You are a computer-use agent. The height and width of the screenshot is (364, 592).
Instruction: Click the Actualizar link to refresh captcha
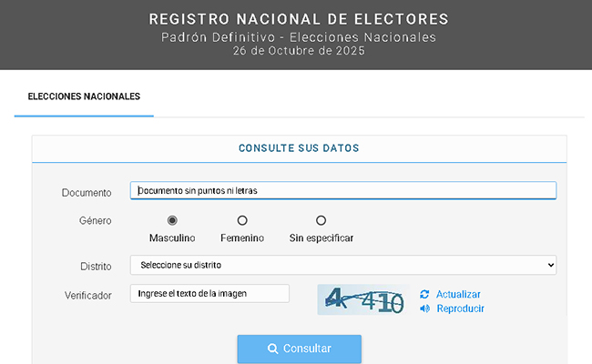click(x=458, y=294)
